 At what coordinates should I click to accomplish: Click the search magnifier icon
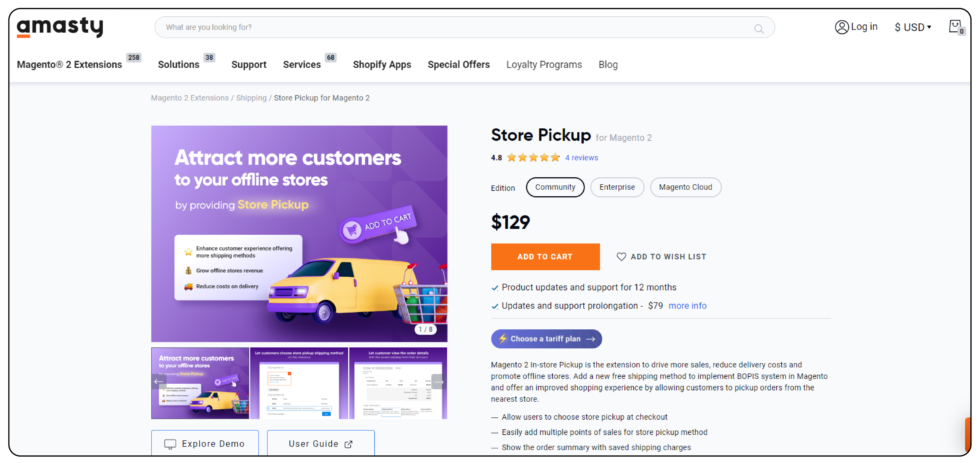coord(759,29)
